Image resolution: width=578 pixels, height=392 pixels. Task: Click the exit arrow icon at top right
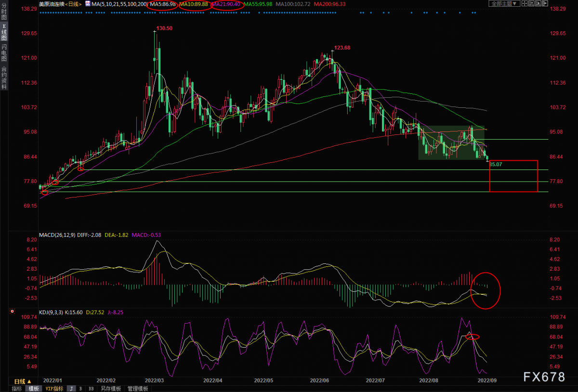tap(545, 3)
